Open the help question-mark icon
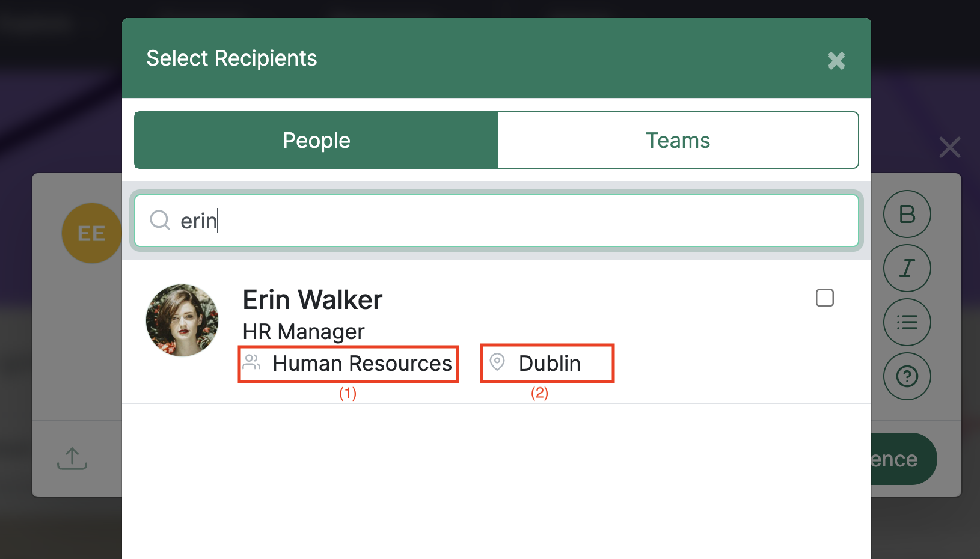980x559 pixels. point(907,376)
